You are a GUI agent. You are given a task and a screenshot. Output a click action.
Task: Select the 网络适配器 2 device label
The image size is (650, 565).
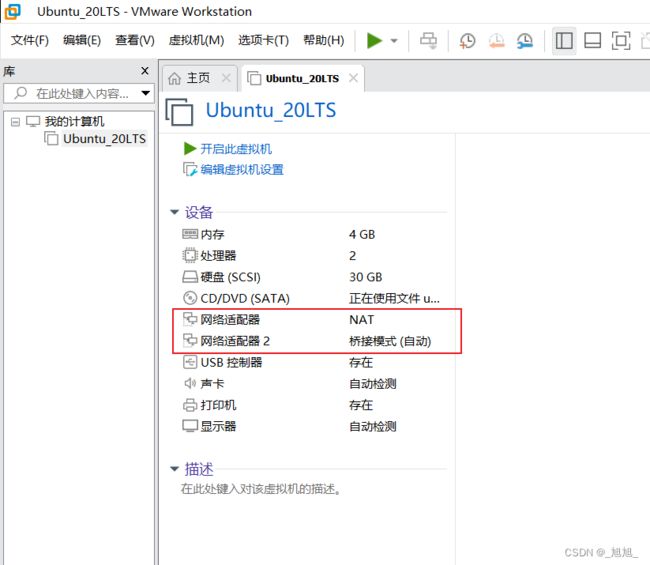click(x=235, y=341)
